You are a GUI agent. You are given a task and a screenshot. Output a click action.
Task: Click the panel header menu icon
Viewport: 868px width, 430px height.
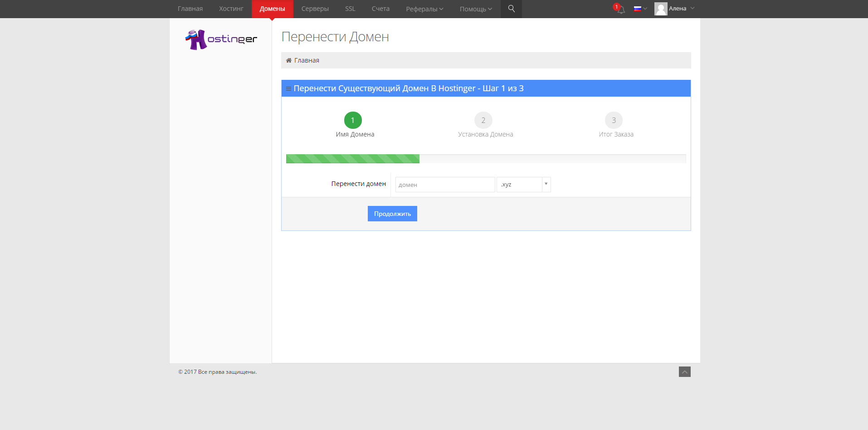click(x=288, y=88)
